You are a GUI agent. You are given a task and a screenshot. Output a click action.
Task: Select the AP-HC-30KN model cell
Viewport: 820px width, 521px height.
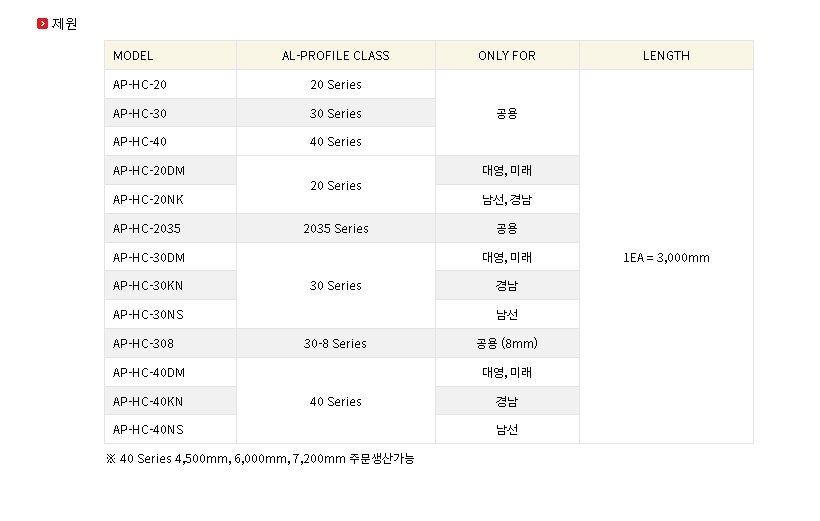click(x=170, y=286)
